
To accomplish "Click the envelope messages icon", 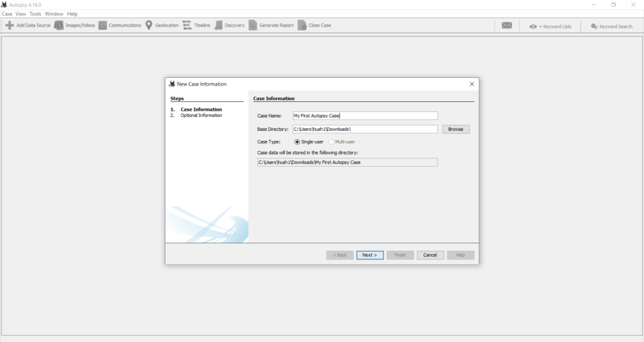I will pos(507,26).
